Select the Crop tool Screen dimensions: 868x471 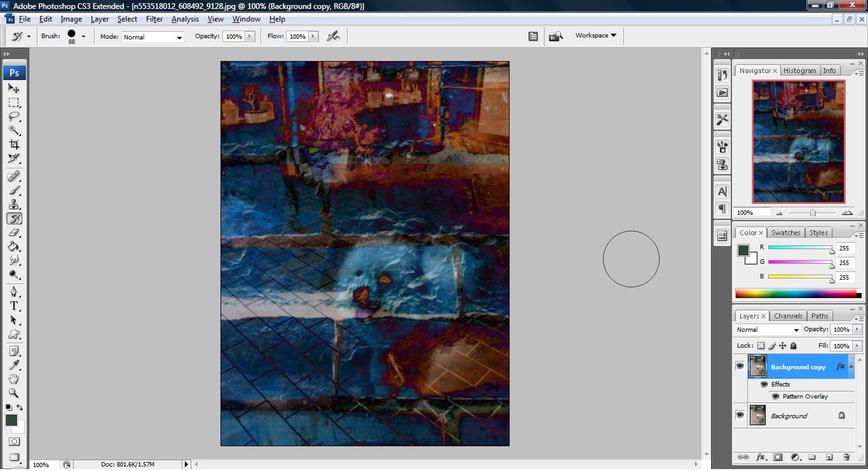coord(14,144)
